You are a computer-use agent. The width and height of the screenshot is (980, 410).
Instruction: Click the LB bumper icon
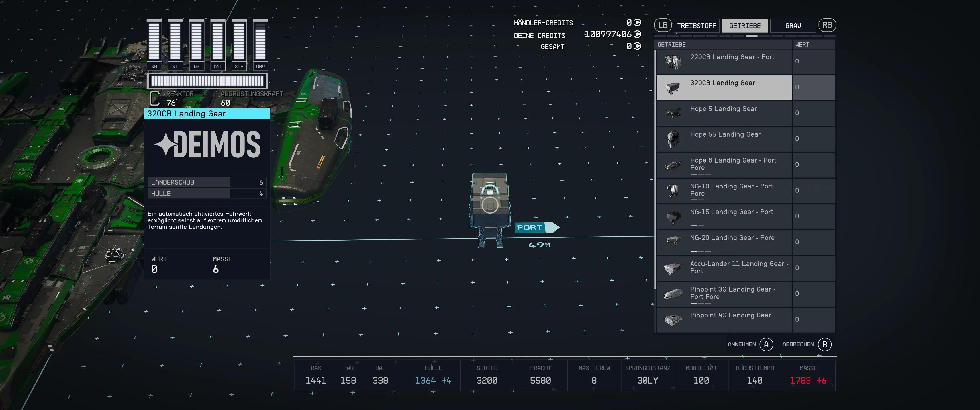tap(663, 25)
